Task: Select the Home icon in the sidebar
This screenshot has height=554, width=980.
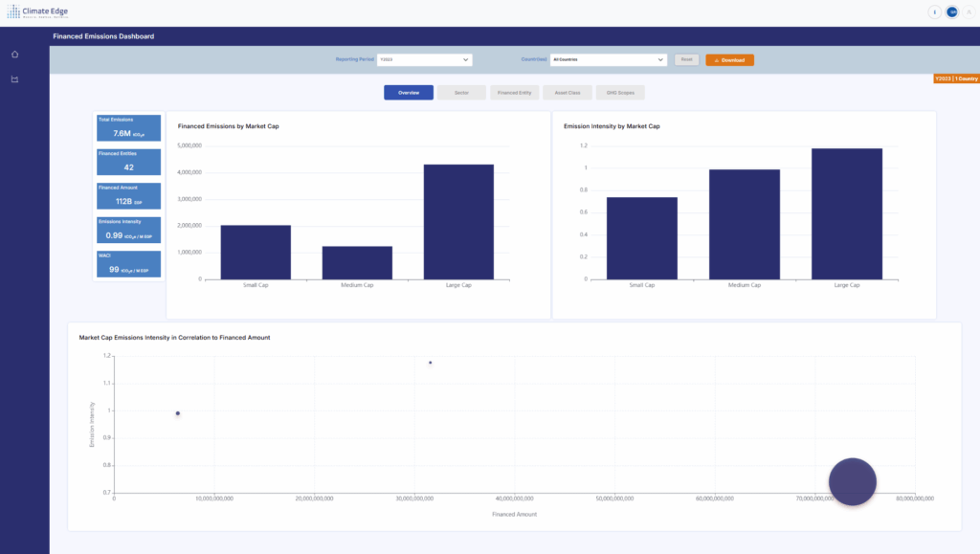Action: 13,55
